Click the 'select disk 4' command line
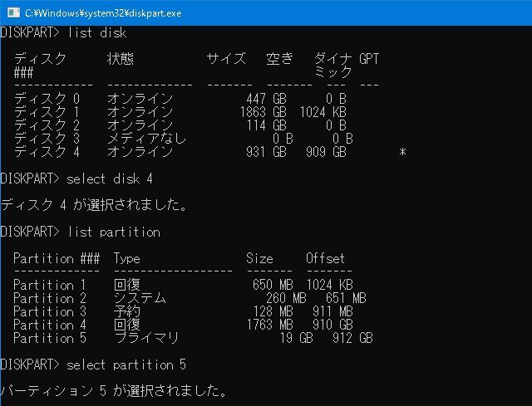 click(x=76, y=179)
